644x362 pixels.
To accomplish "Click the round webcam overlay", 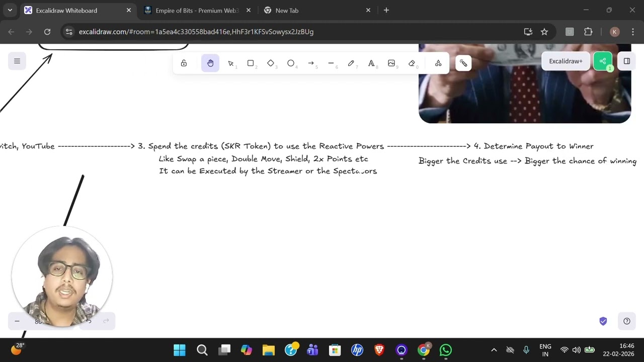I will 62,277.
